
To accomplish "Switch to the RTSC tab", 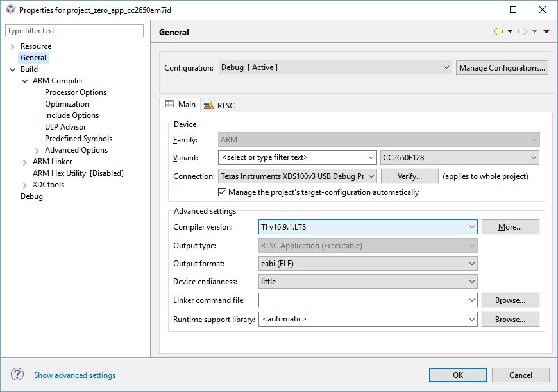I will 220,105.
